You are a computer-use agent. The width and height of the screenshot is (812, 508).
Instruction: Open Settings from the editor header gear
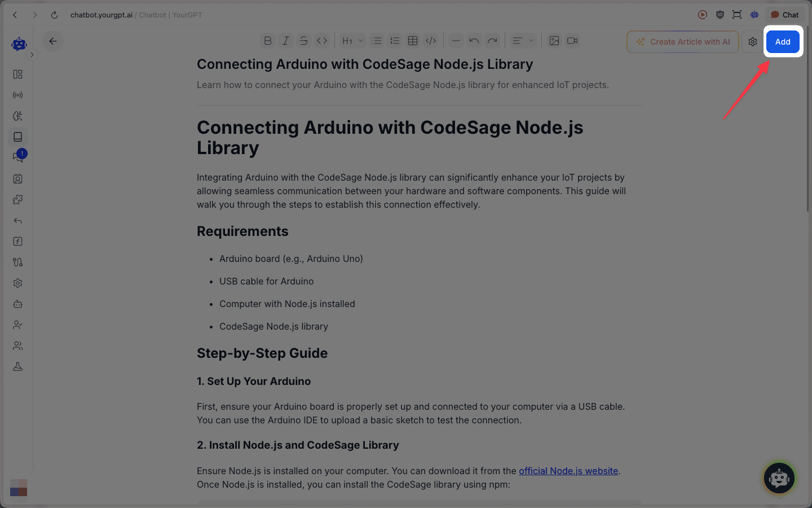[752, 41]
